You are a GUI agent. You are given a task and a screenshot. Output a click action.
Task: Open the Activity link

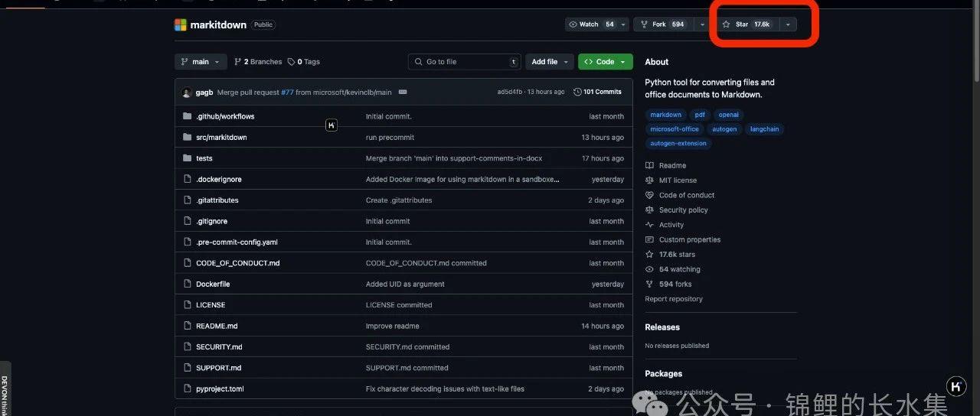click(665, 225)
